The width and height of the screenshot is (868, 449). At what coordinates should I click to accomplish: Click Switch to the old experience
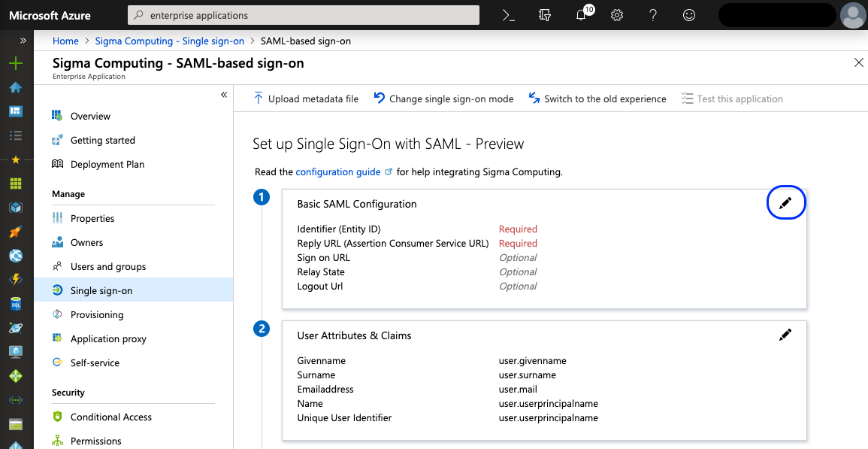pyautogui.click(x=597, y=99)
